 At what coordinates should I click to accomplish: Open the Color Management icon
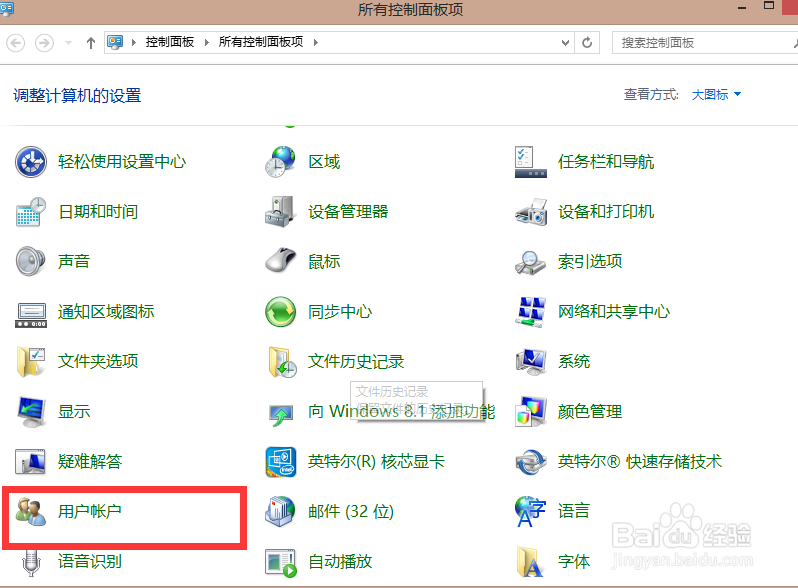tap(530, 411)
